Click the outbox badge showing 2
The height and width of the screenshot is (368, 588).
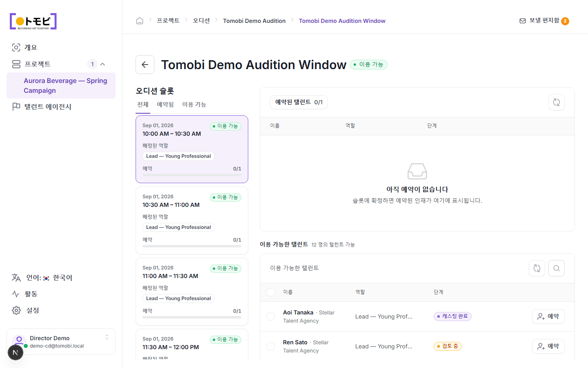tap(565, 21)
